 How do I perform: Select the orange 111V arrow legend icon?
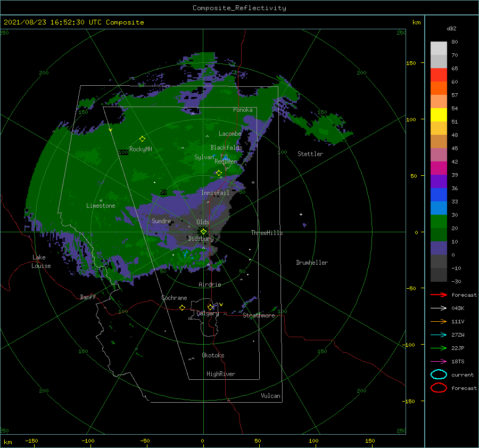click(x=439, y=321)
